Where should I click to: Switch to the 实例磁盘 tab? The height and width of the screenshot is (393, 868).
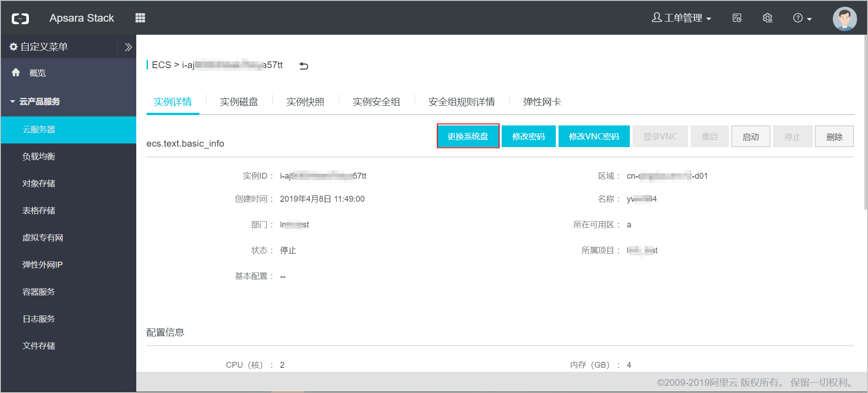(x=239, y=102)
